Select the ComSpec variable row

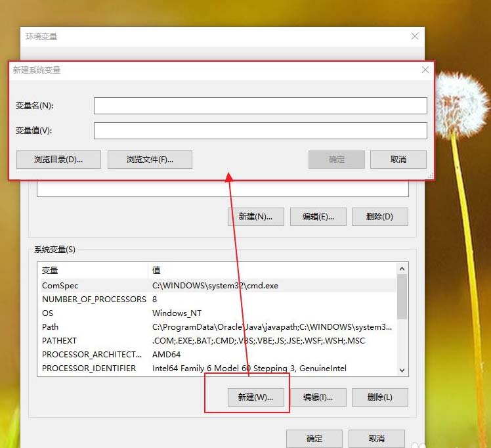(x=217, y=285)
